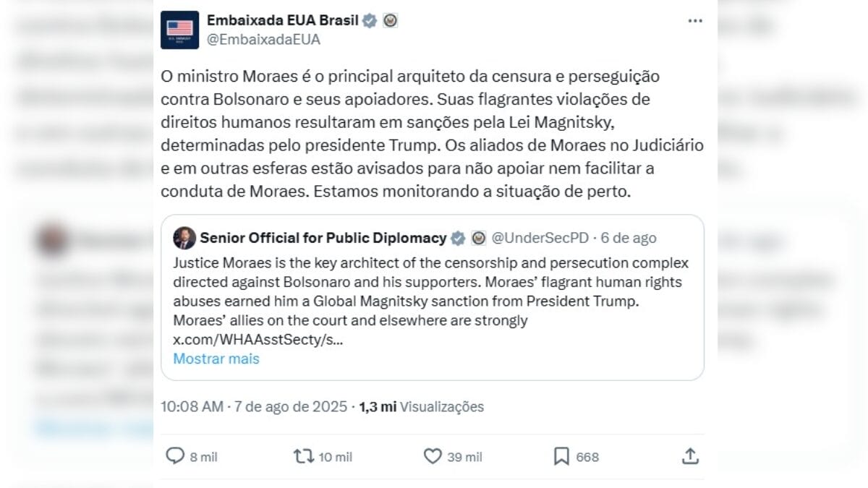This screenshot has height=488, width=868.
Task: View the 1,3 mi Visualizações count
Action: (x=421, y=407)
